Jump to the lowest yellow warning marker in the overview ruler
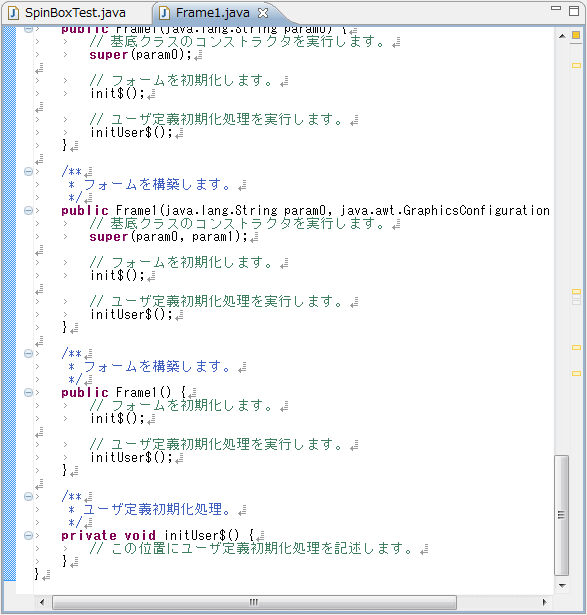 [x=576, y=373]
